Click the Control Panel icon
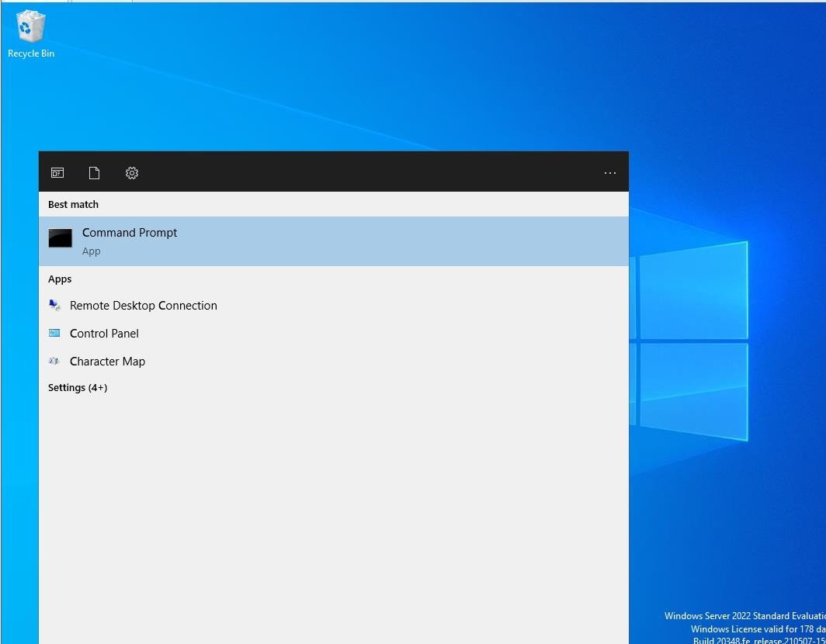Viewport: 826px width, 644px height. [54, 333]
